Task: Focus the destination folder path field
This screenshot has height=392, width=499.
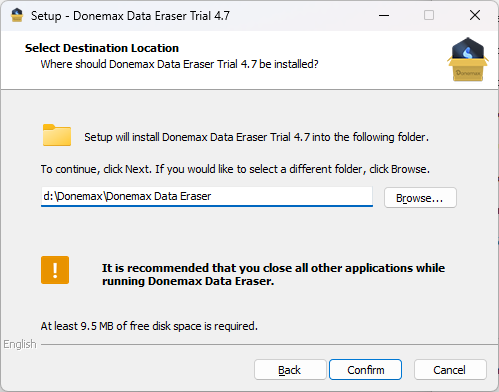Action: pos(207,196)
